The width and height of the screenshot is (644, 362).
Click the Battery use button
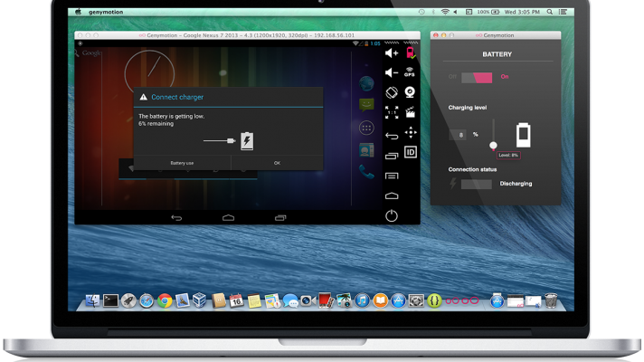point(182,163)
